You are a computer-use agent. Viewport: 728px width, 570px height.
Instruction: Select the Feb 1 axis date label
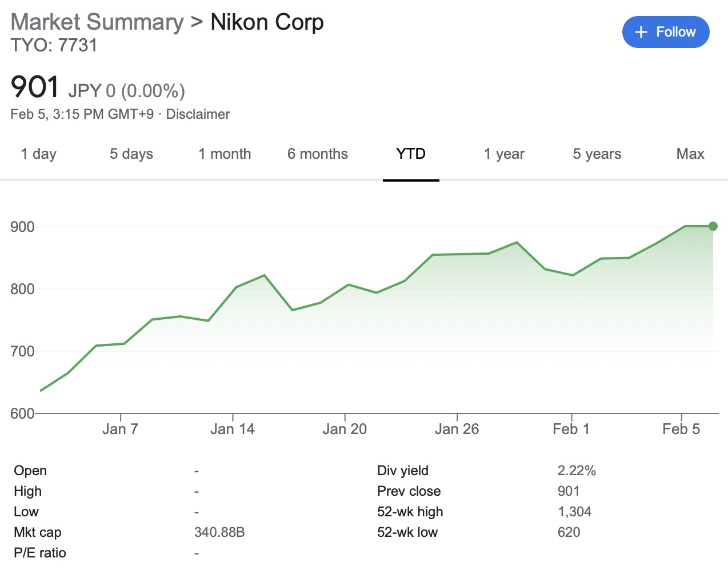(571, 429)
